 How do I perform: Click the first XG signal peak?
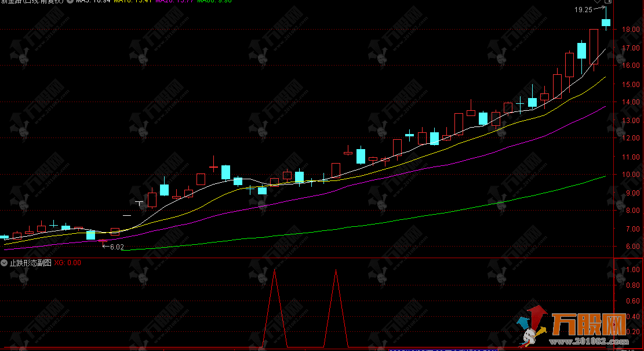coord(274,270)
